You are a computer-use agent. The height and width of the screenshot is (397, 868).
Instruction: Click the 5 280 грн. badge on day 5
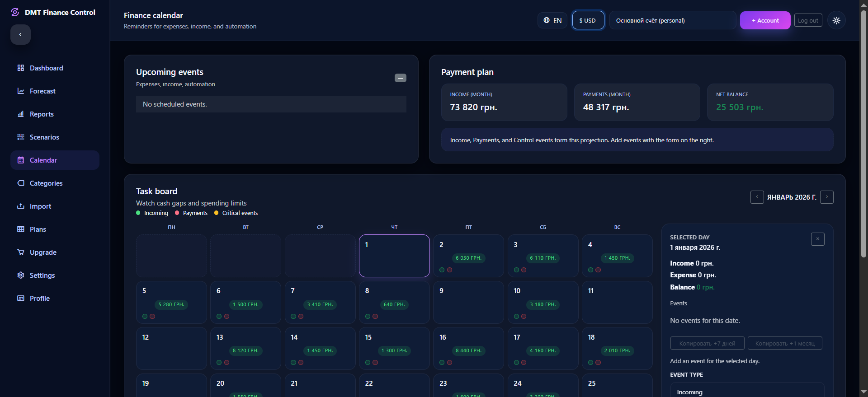pyautogui.click(x=171, y=304)
